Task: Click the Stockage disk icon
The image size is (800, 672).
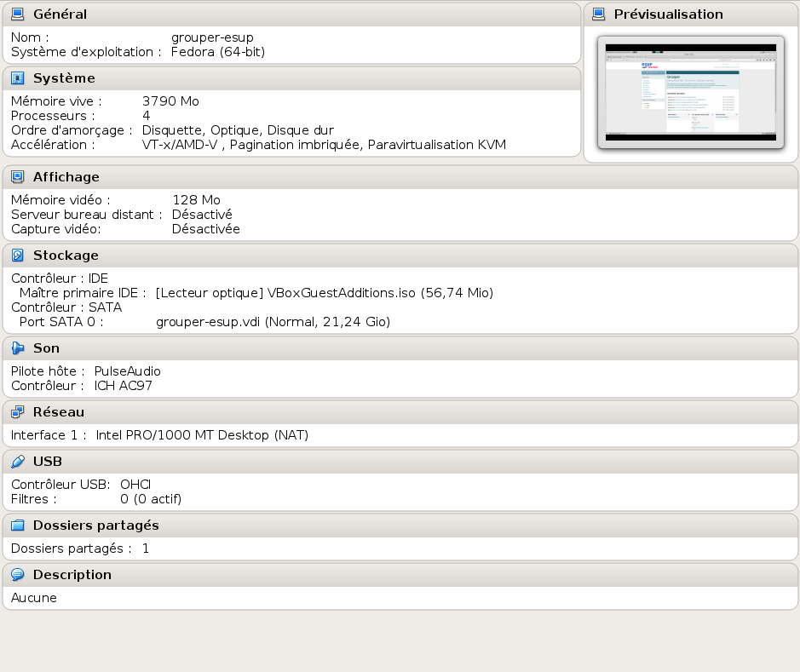Action: click(x=17, y=256)
